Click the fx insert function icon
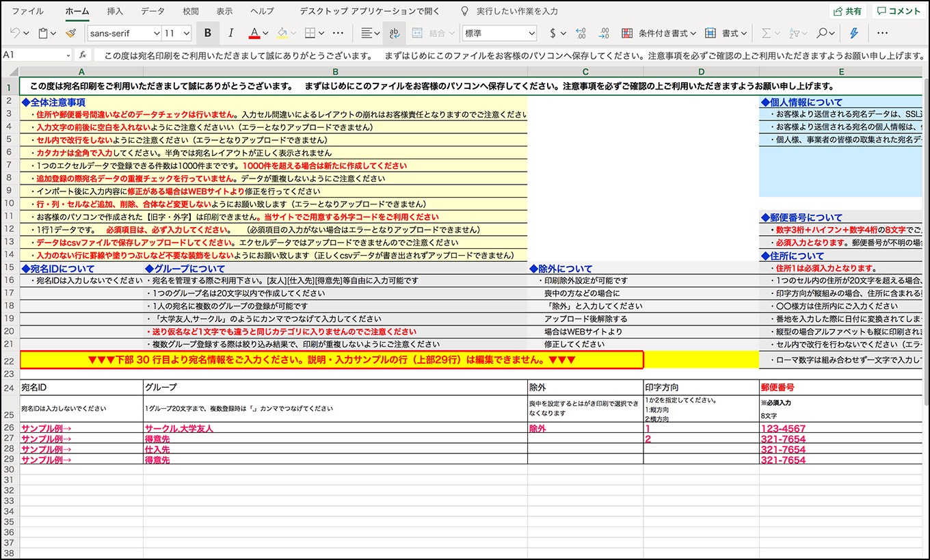 83,55
